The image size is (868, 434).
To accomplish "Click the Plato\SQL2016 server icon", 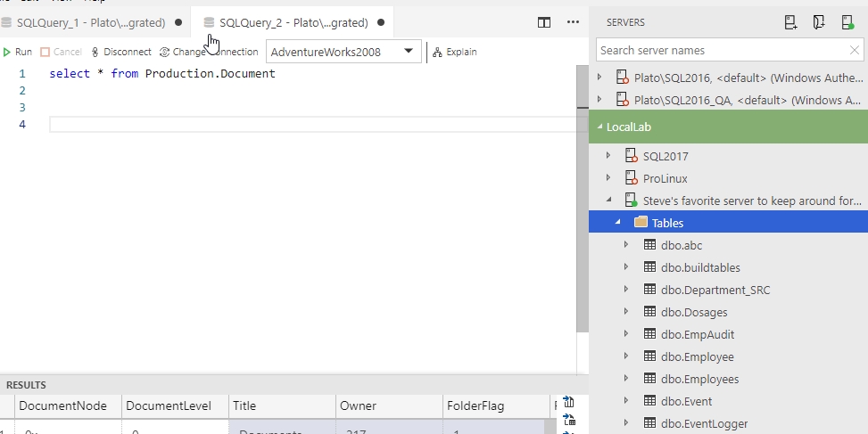I will [x=622, y=78].
